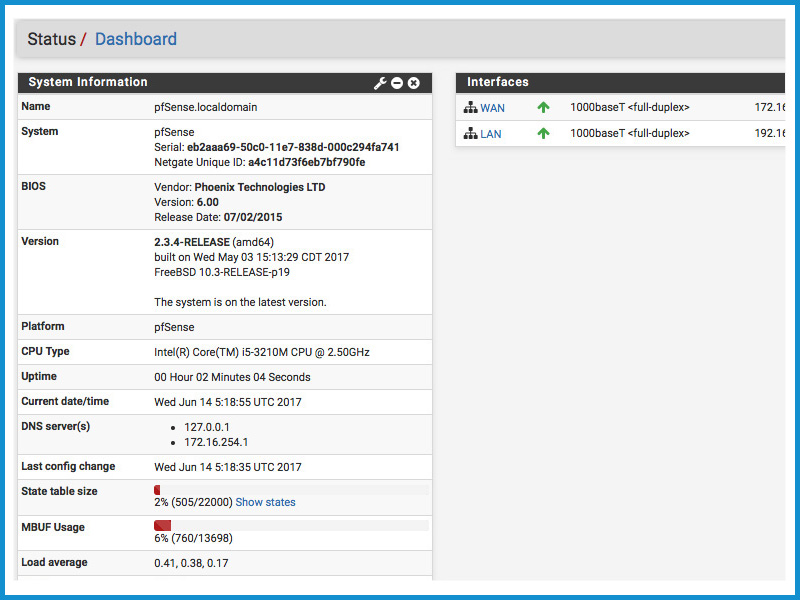800x600 pixels.
Task: Click the green up arrow for LAN
Action: pos(543,133)
